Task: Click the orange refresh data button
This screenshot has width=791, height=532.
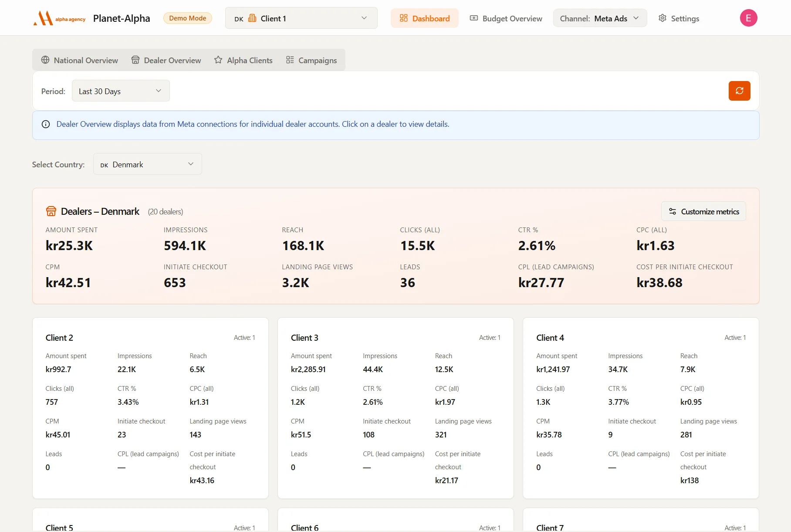Action: click(739, 91)
